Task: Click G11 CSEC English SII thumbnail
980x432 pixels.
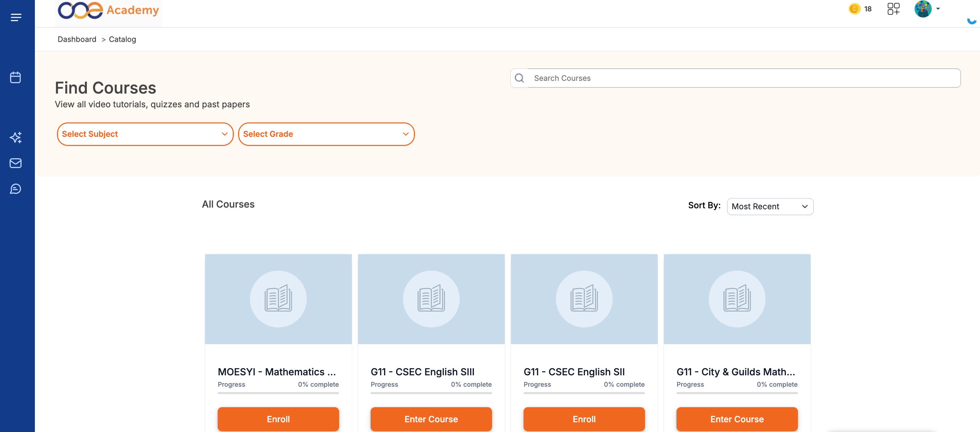Action: click(584, 299)
